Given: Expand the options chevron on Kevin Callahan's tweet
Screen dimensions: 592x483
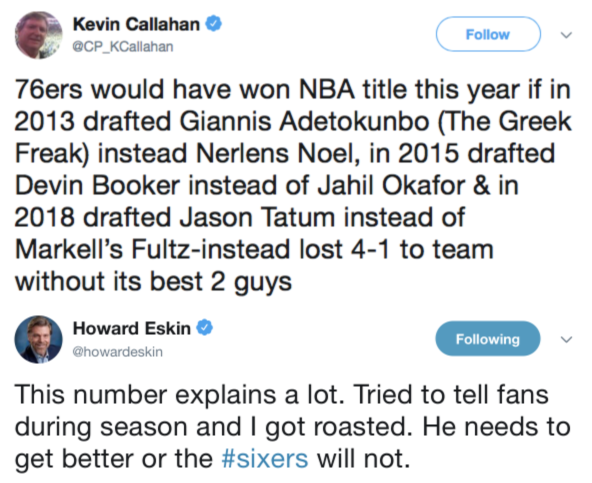Looking at the screenshot, I should point(566,35).
